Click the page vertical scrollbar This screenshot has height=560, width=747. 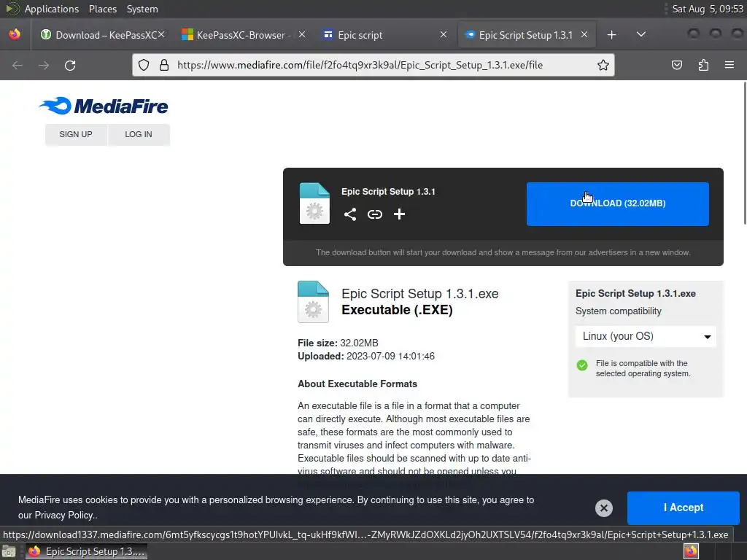[x=743, y=152]
